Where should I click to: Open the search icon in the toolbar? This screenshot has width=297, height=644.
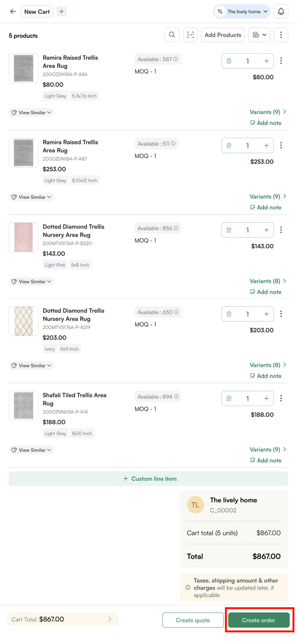[x=172, y=35]
